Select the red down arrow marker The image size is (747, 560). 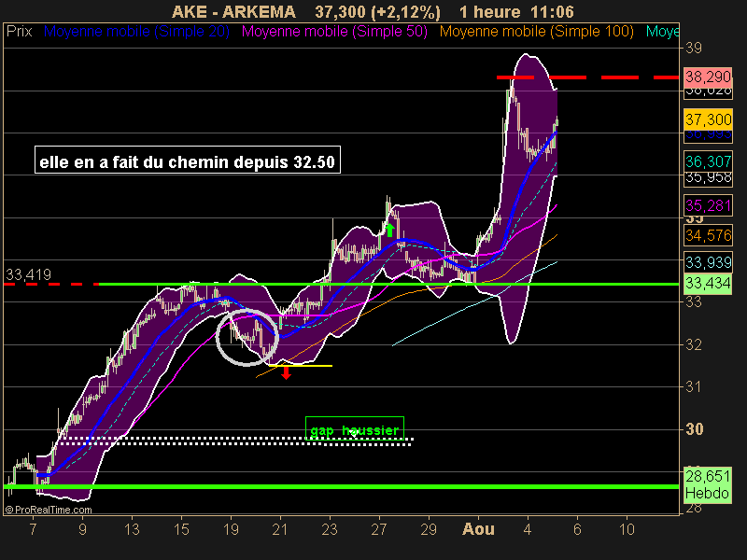[286, 372]
